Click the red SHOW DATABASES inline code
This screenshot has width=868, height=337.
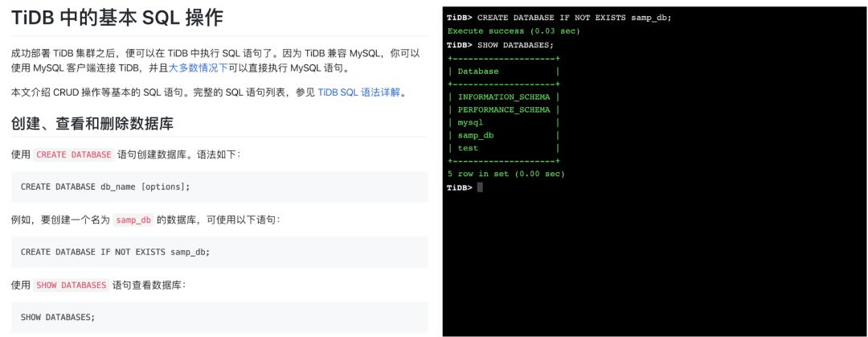pyautogui.click(x=71, y=286)
